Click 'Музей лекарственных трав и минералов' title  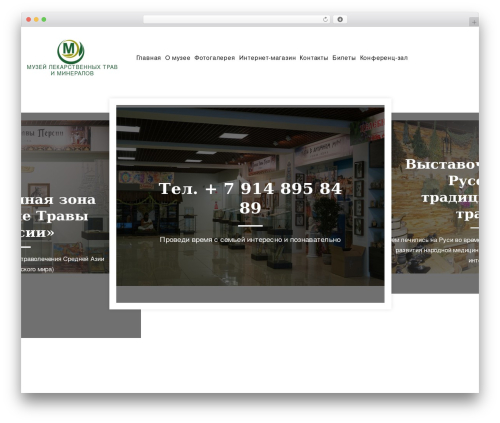(x=72, y=70)
